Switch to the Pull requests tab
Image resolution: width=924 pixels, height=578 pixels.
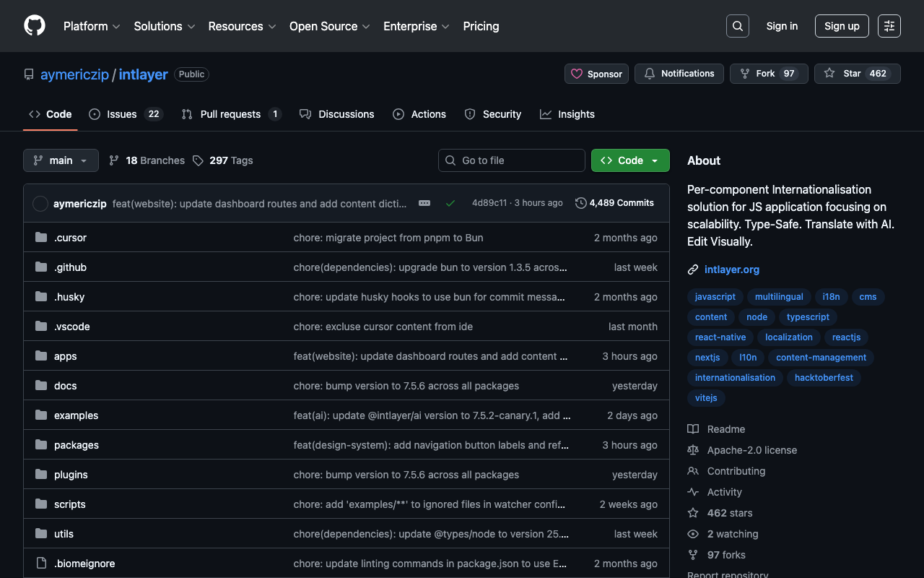(230, 114)
